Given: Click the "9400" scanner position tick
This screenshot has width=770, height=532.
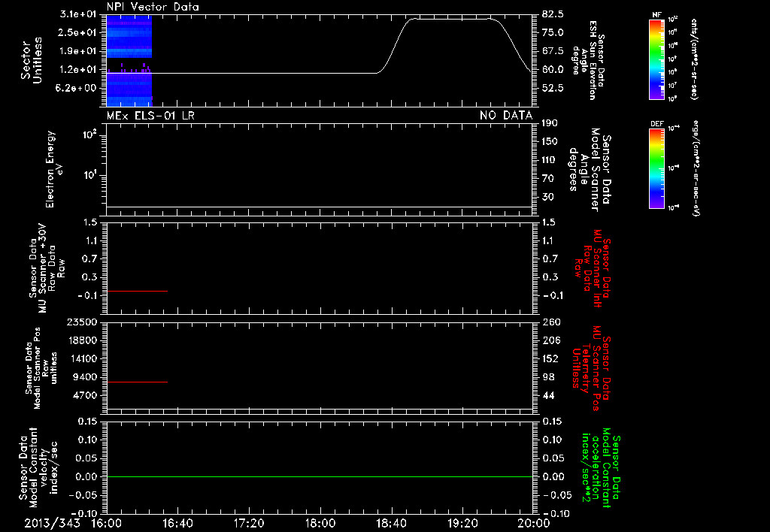Looking at the screenshot, I should pyautogui.click(x=84, y=377).
